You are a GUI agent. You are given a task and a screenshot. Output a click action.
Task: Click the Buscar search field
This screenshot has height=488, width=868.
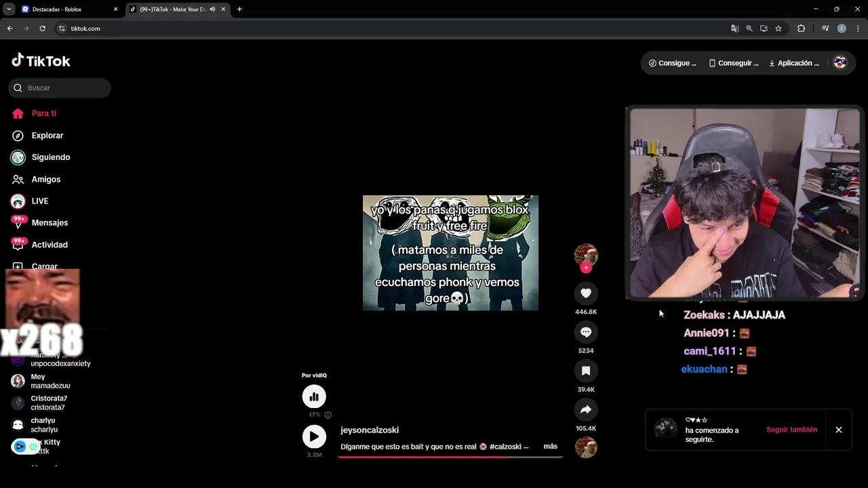[60, 87]
